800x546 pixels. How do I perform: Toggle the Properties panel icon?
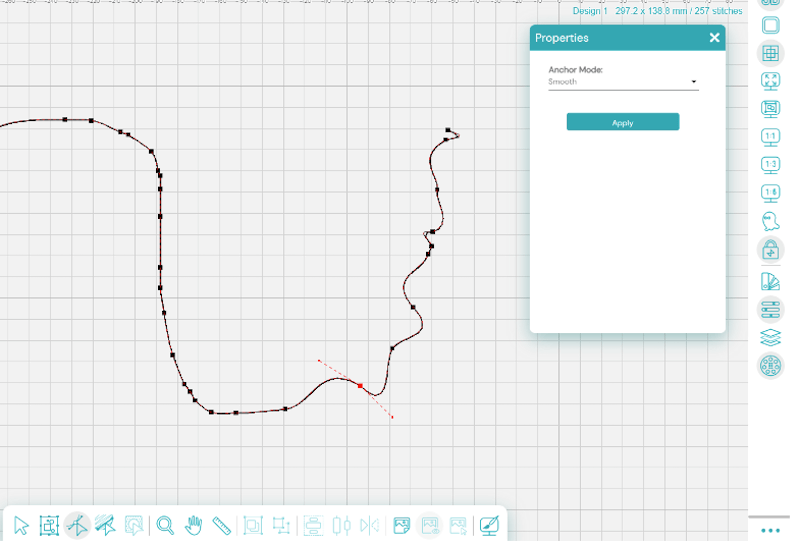click(770, 310)
